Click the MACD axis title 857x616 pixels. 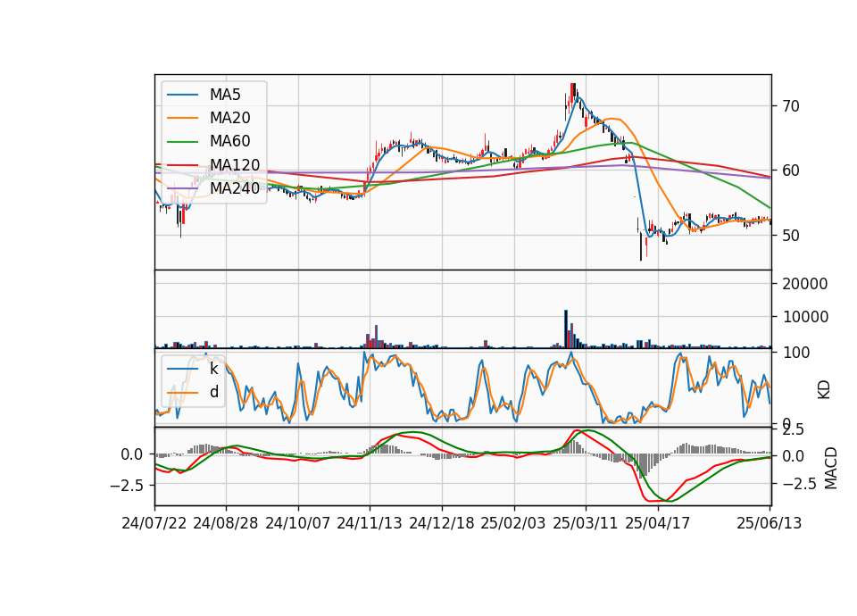tap(831, 468)
